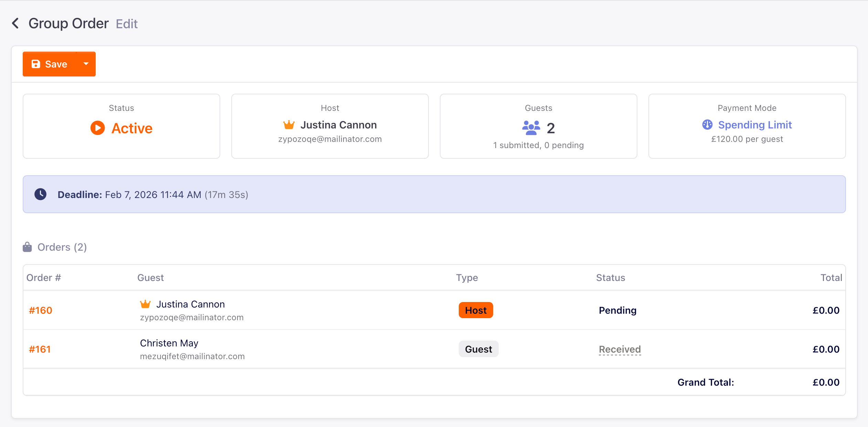Viewport: 868px width, 427px height.
Task: Expand the Save dropdown arrow
Action: click(x=86, y=64)
